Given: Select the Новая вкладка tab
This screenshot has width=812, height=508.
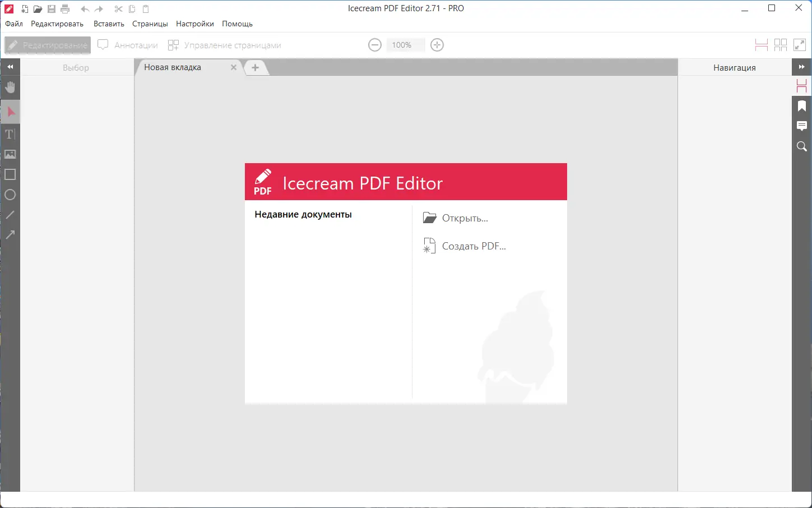Looking at the screenshot, I should (x=173, y=67).
